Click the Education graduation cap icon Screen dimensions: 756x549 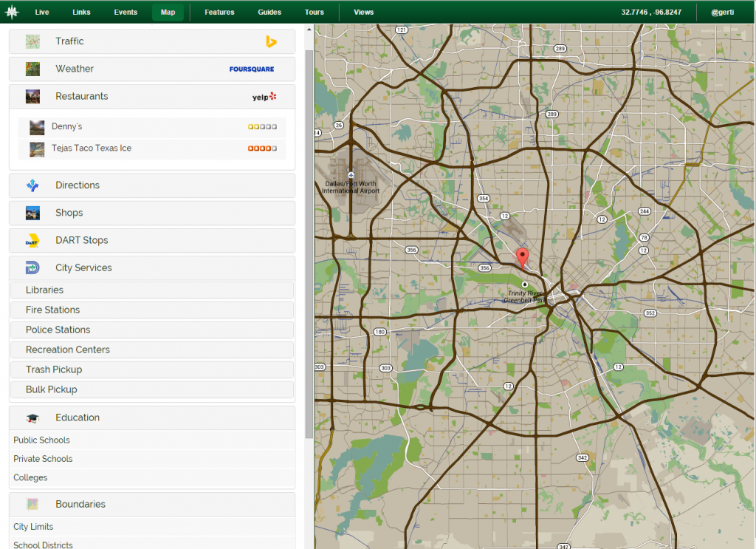(x=32, y=418)
